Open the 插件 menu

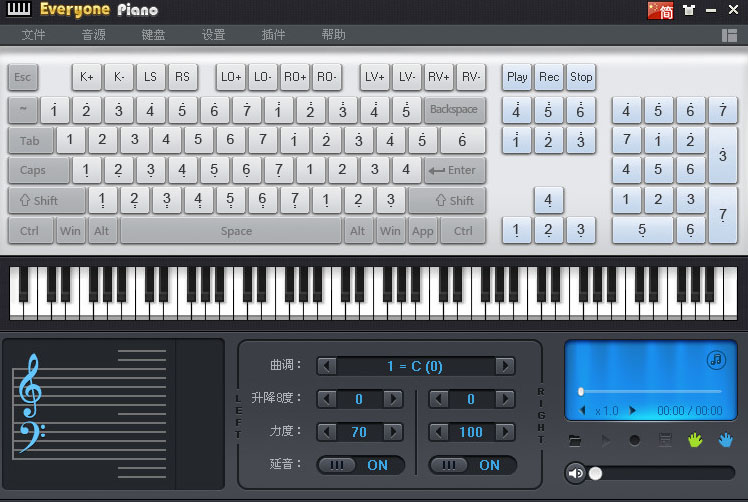[x=273, y=35]
